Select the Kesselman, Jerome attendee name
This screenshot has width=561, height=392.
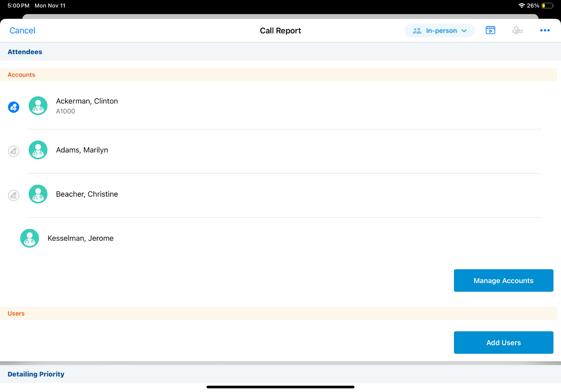pyautogui.click(x=81, y=238)
